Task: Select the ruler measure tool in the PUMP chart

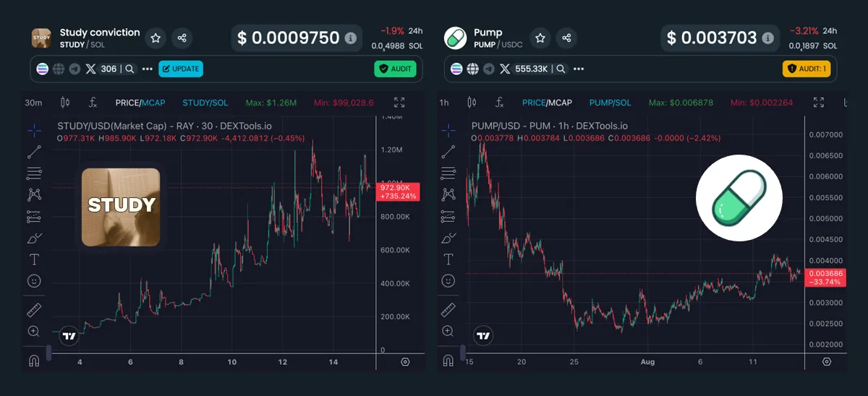Action: click(x=448, y=310)
